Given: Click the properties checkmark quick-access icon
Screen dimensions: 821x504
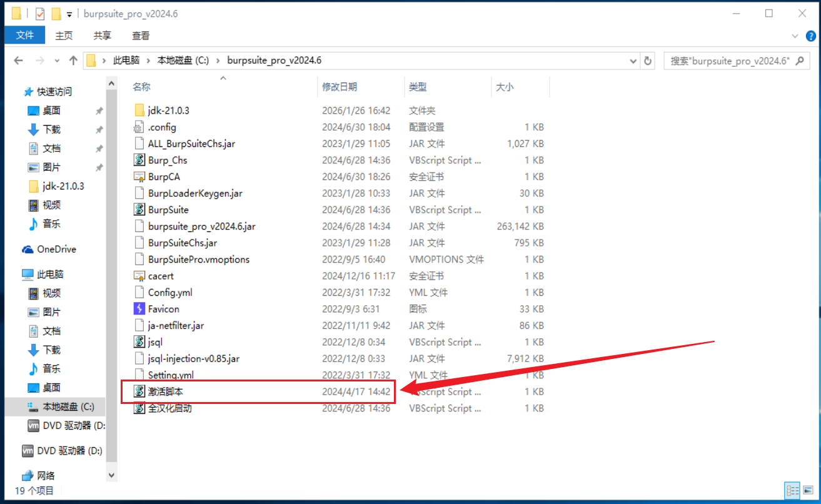Looking at the screenshot, I should (40, 14).
